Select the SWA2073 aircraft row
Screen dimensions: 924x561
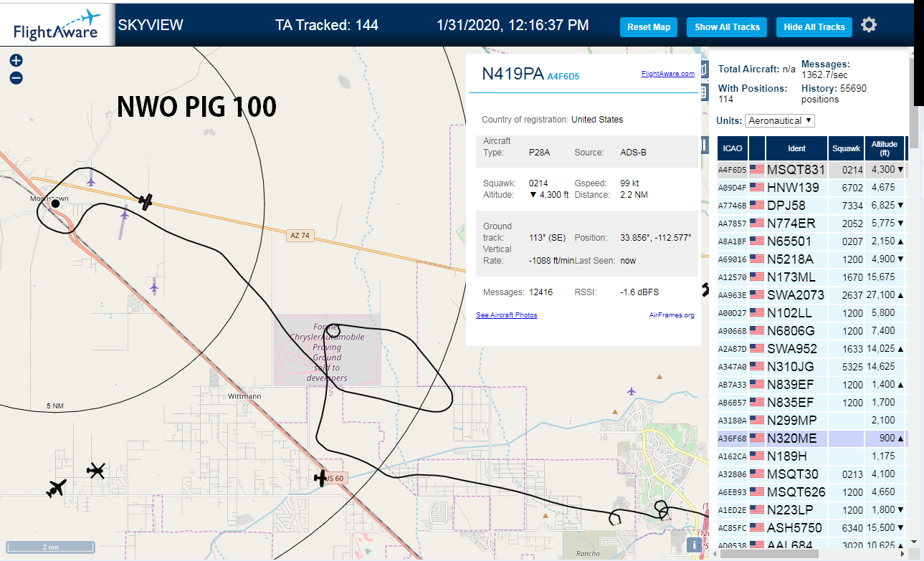(x=813, y=295)
